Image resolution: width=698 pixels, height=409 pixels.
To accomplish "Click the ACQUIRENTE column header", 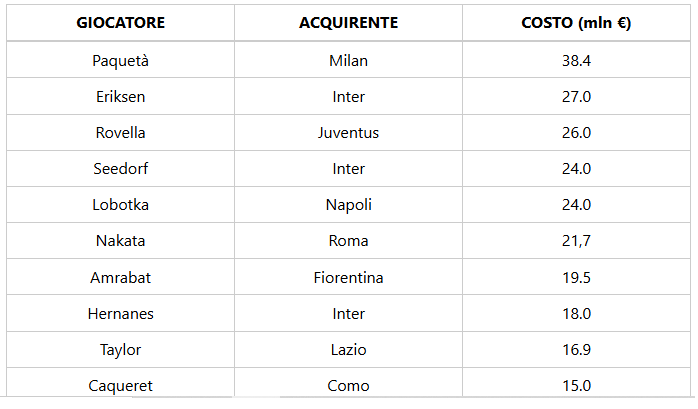I will [348, 23].
